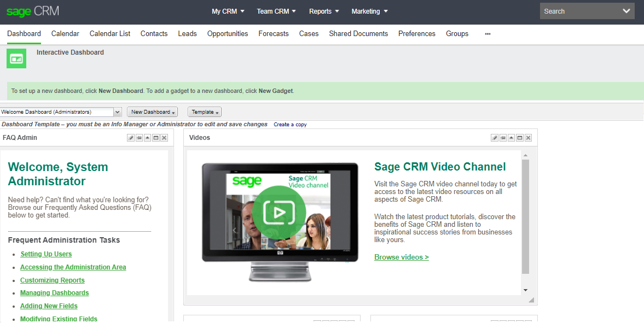Click the FAQ Admin gadget title
The width and height of the screenshot is (644, 323).
pyautogui.click(x=20, y=138)
